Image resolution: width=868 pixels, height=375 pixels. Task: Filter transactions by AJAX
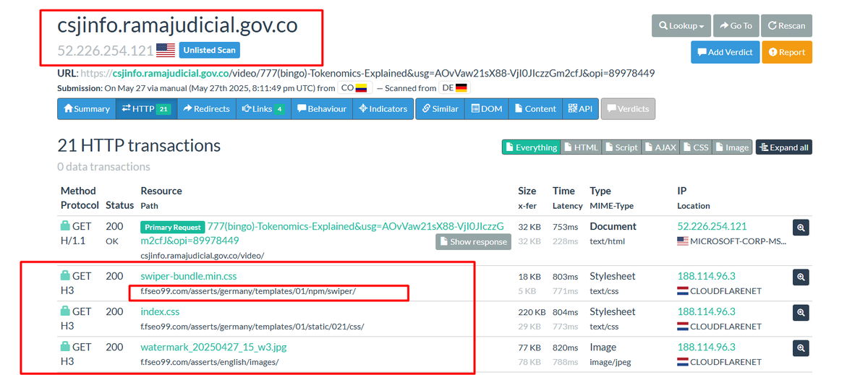click(x=660, y=147)
